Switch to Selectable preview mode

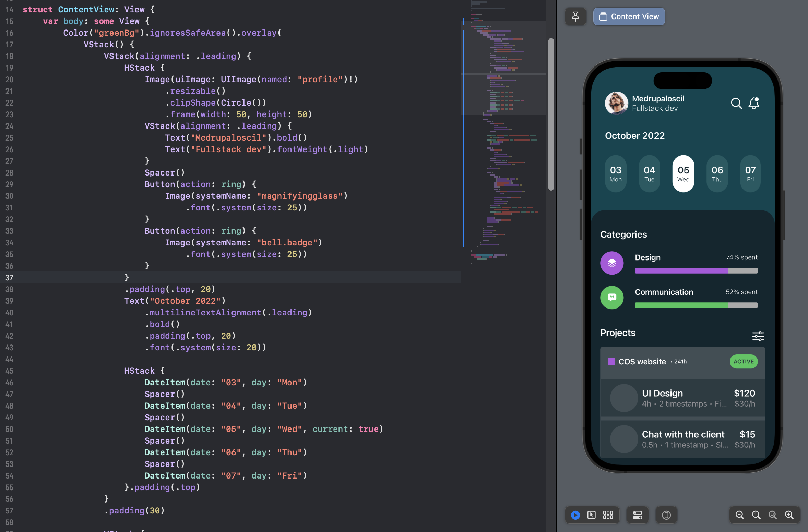592,515
